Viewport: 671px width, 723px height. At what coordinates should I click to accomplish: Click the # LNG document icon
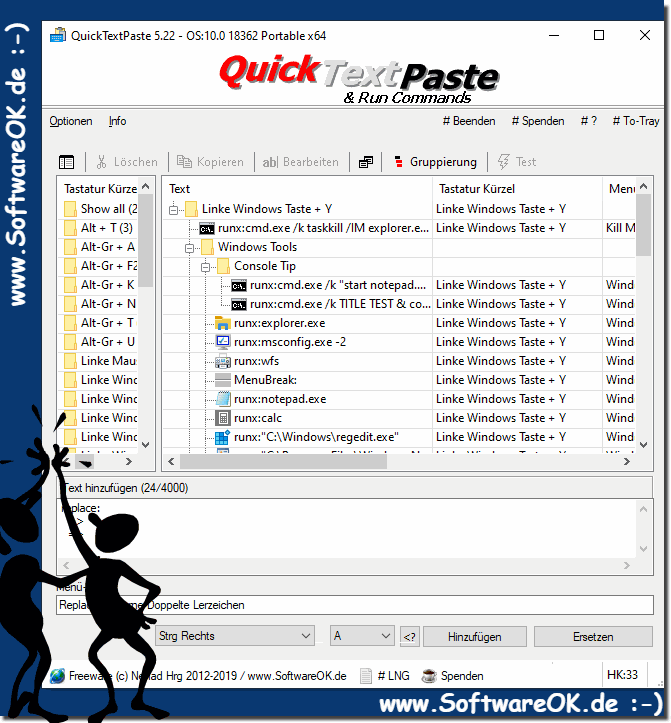[366, 676]
